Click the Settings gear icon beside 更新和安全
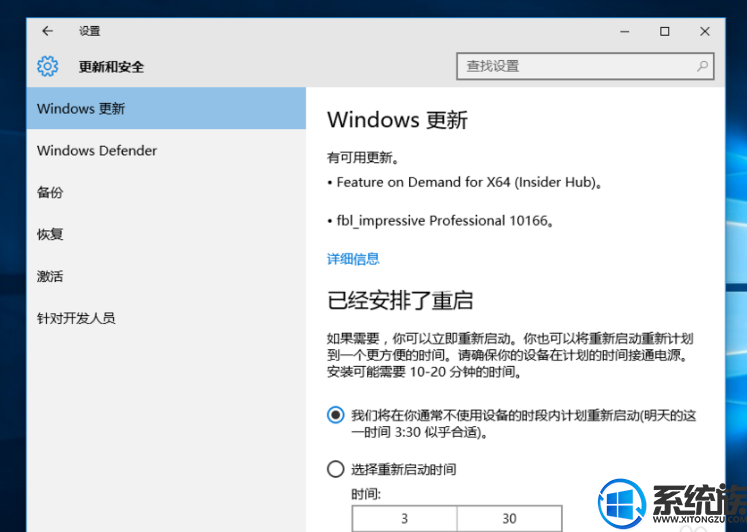This screenshot has width=747, height=532. (x=48, y=66)
